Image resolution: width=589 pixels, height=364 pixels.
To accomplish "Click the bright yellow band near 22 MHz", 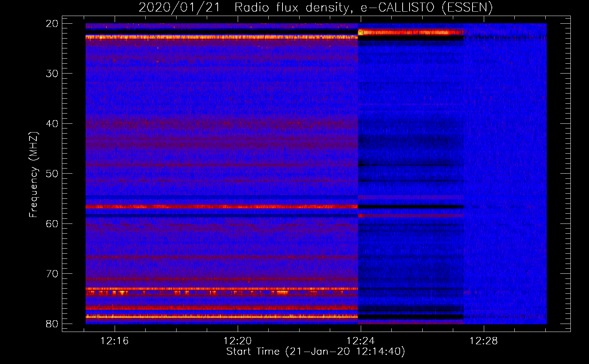I will (222, 37).
